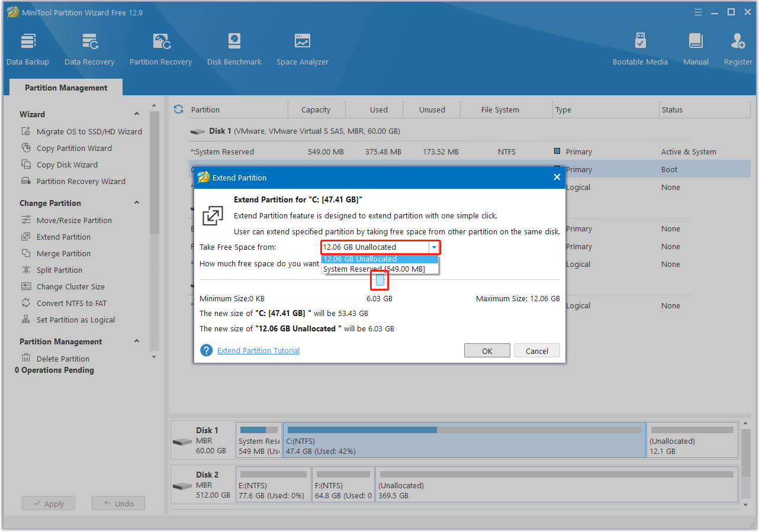Screen dimensions: 759x532
Task: Start Copy Disk Wizard
Action: click(59, 165)
